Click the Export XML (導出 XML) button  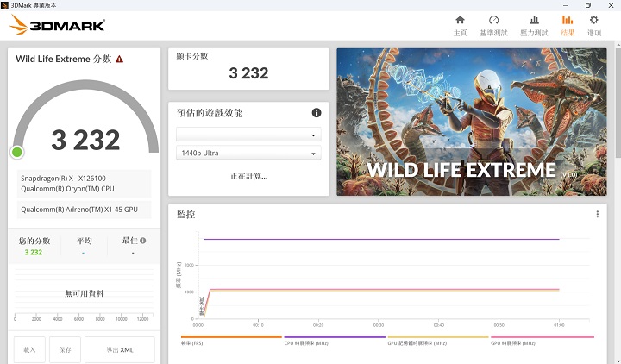coord(120,349)
